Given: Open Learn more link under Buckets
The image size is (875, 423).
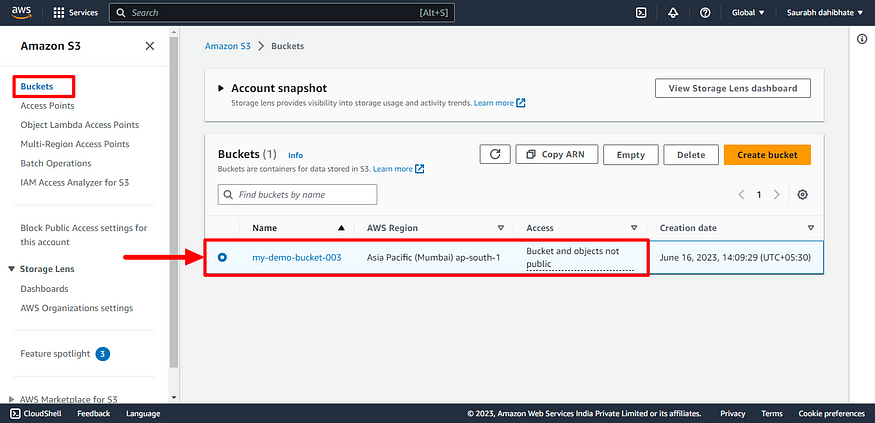Looking at the screenshot, I should (398, 169).
